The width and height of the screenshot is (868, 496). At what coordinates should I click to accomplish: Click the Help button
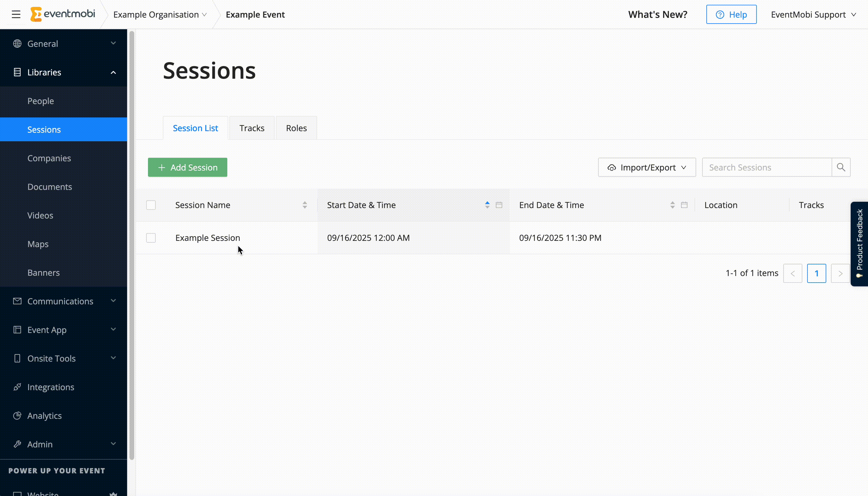[731, 14]
